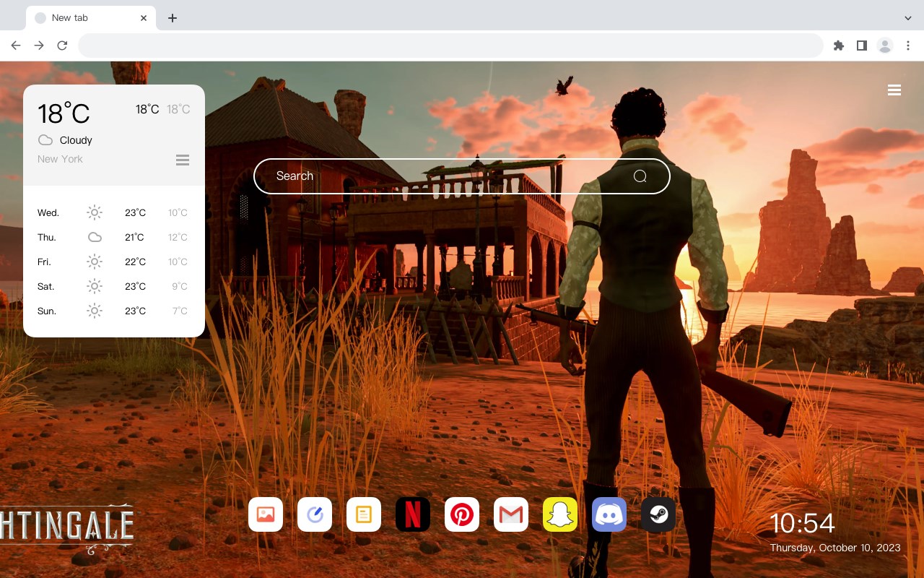Open the wallpaper gallery shortcut icon
The height and width of the screenshot is (578, 924).
(266, 514)
